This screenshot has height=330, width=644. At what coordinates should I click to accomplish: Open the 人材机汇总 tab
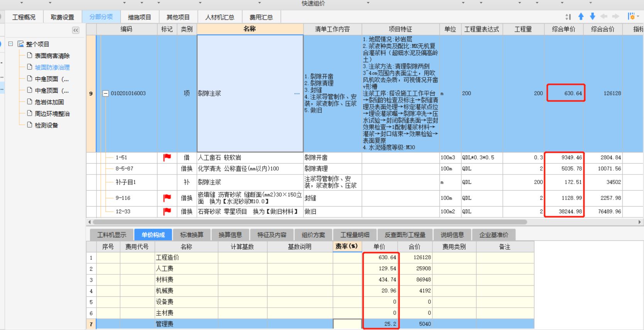220,17
